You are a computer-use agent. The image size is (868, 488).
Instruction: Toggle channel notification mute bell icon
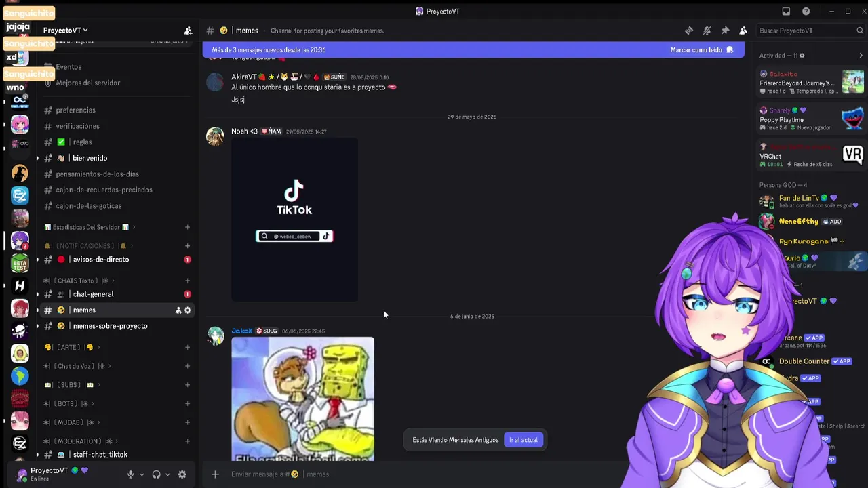pyautogui.click(x=707, y=30)
